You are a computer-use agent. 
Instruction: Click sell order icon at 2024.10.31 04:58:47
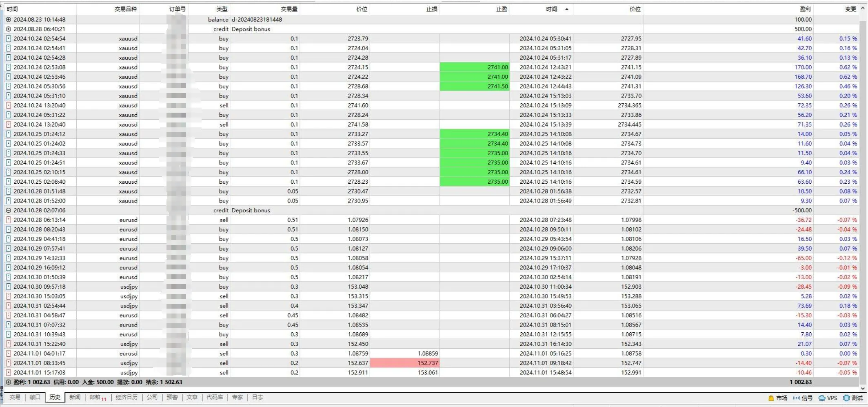(8, 315)
